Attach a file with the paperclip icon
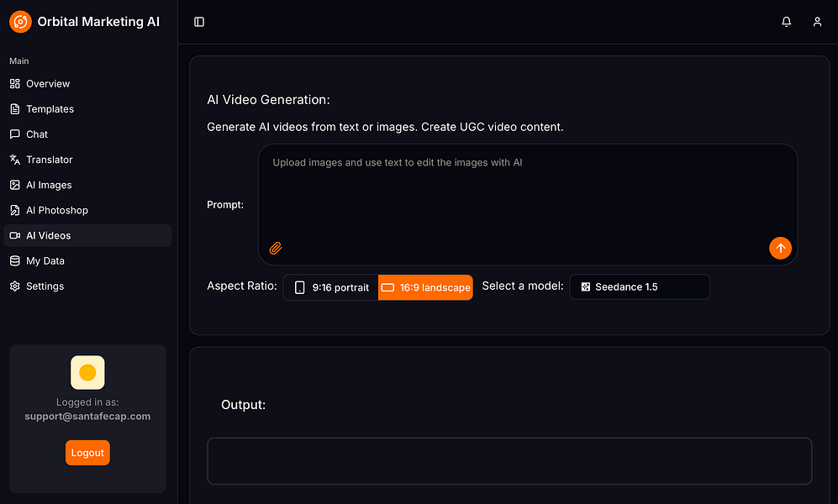The image size is (838, 504). pyautogui.click(x=276, y=249)
